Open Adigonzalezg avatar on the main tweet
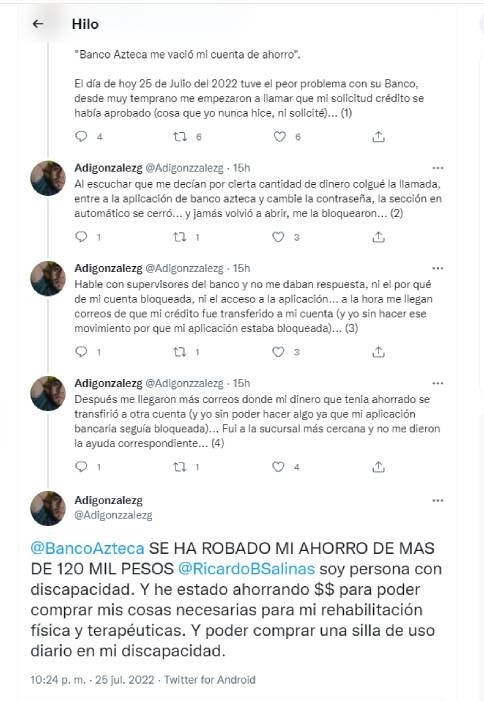The height and width of the screenshot is (701, 484). pos(48,508)
